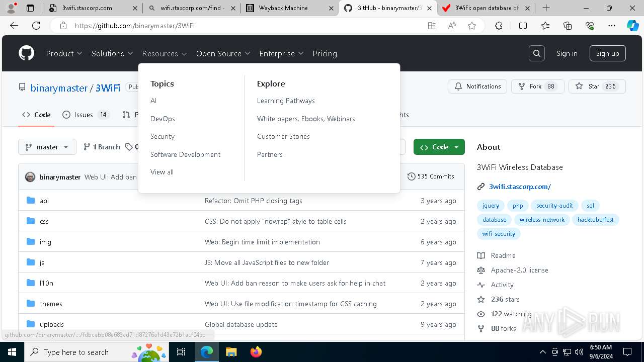Image resolution: width=644 pixels, height=362 pixels.
Task: Click the hacktoberfest topic tag
Action: [595, 220]
